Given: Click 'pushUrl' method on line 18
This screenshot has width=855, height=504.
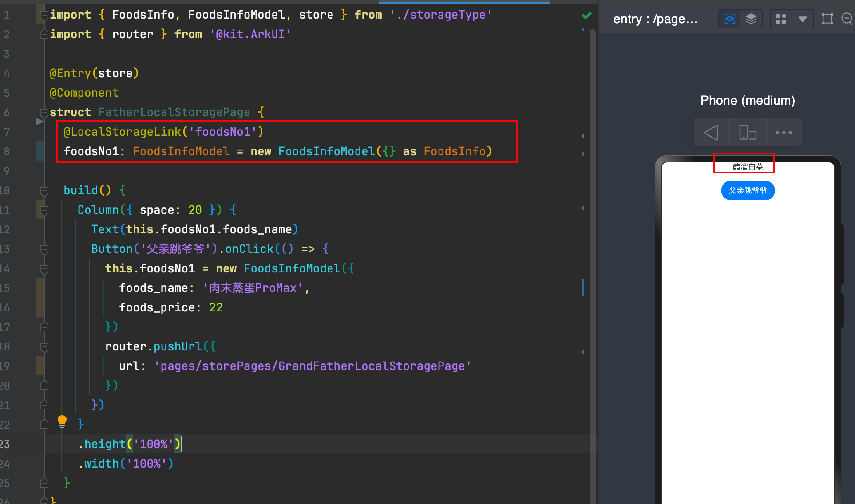Looking at the screenshot, I should [178, 346].
